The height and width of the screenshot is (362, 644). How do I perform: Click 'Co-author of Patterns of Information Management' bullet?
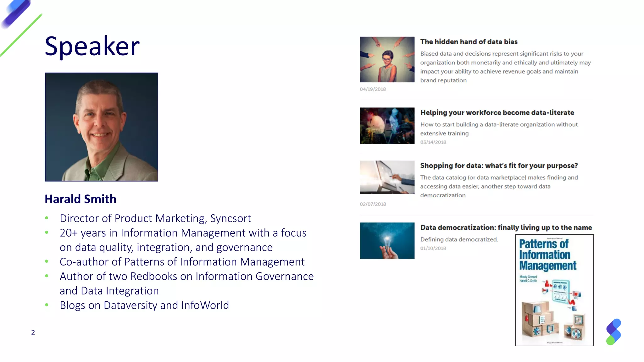click(182, 262)
